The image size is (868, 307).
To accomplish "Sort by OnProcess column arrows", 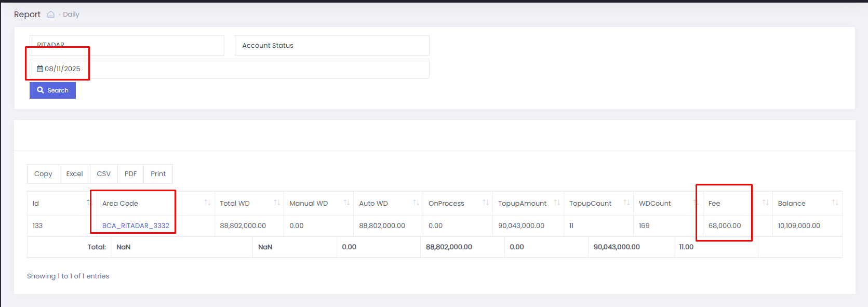I will point(486,203).
